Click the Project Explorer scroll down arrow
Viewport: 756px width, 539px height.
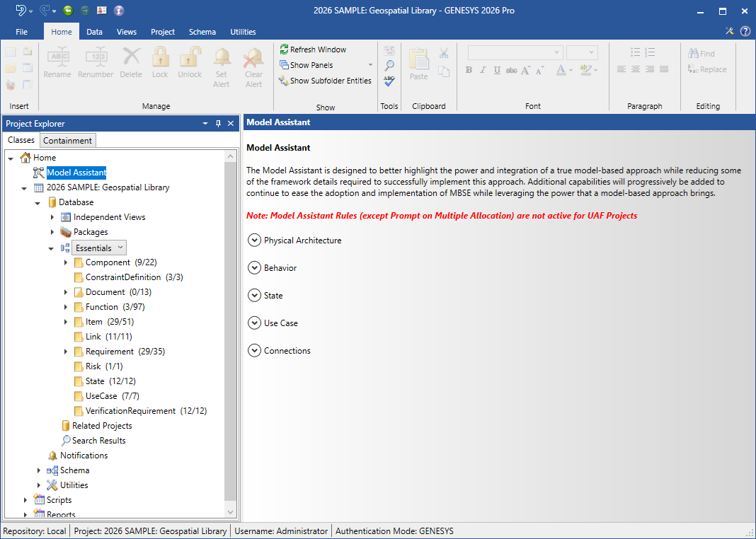point(230,511)
